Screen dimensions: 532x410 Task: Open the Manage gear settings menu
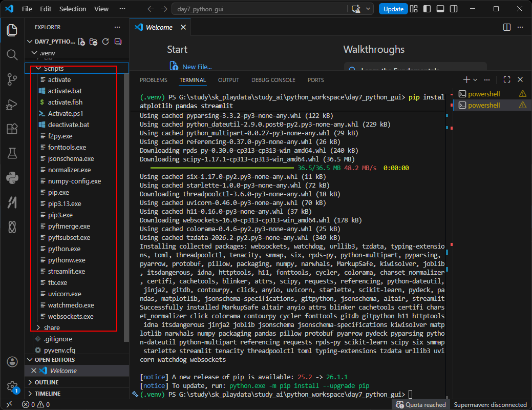click(x=12, y=386)
